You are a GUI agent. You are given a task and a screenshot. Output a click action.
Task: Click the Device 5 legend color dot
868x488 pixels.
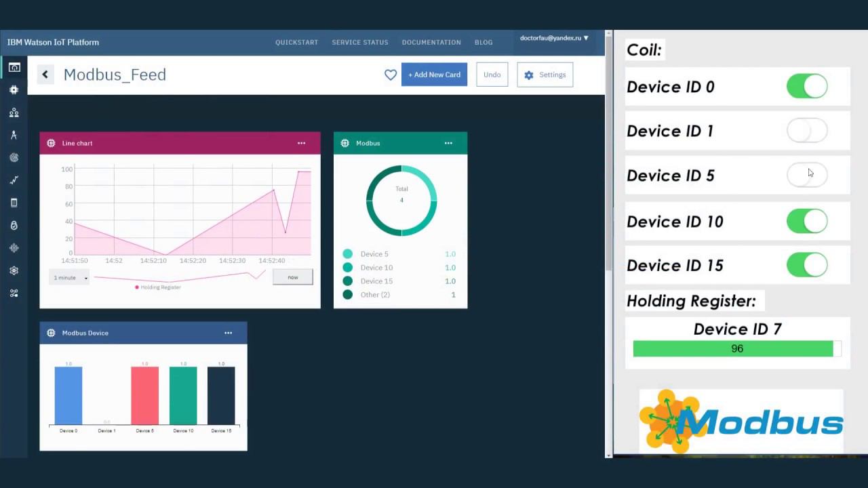(348, 253)
